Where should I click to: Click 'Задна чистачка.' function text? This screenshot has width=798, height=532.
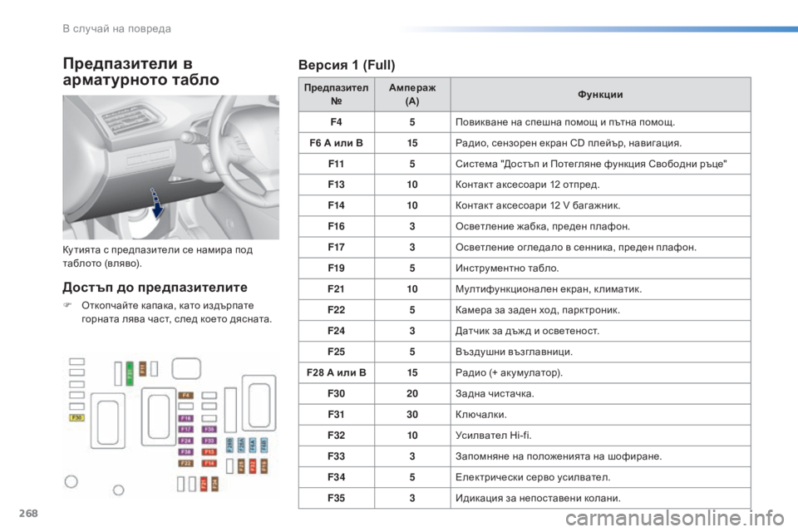[495, 393]
